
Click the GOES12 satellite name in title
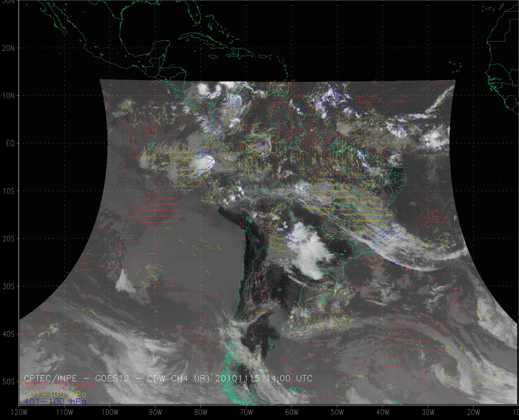coord(112,378)
